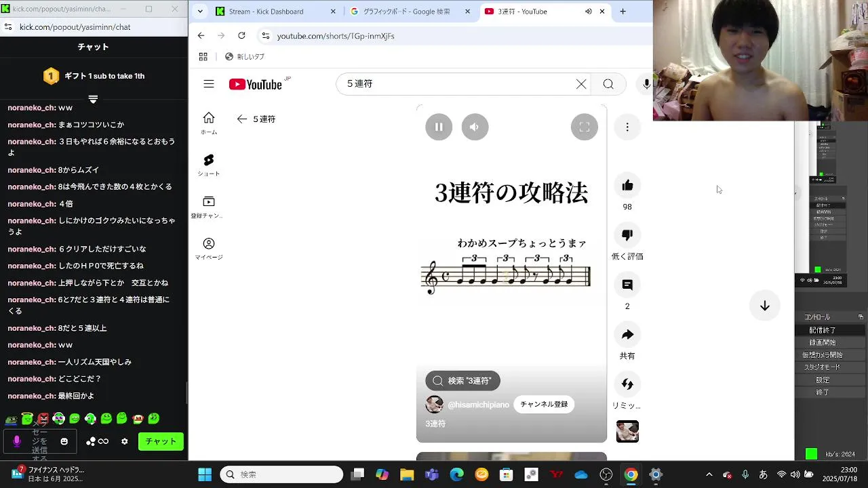Open @hisamichipiano channel link

(x=478, y=405)
